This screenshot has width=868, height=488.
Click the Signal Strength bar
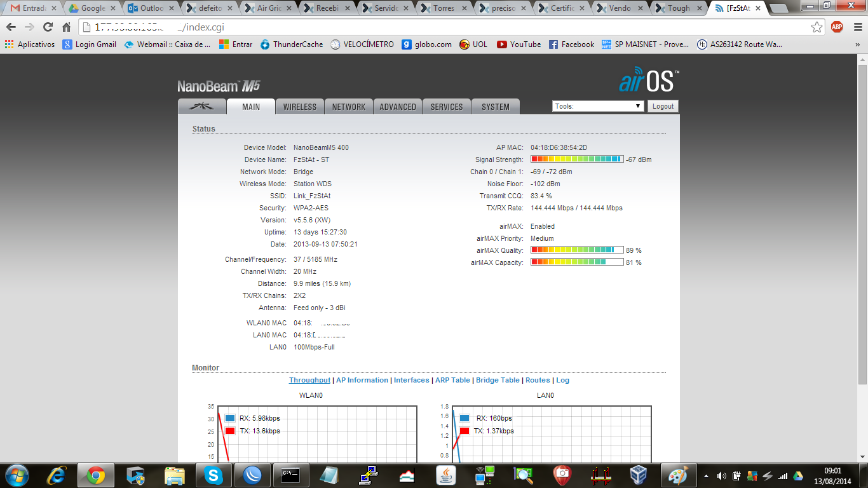577,159
